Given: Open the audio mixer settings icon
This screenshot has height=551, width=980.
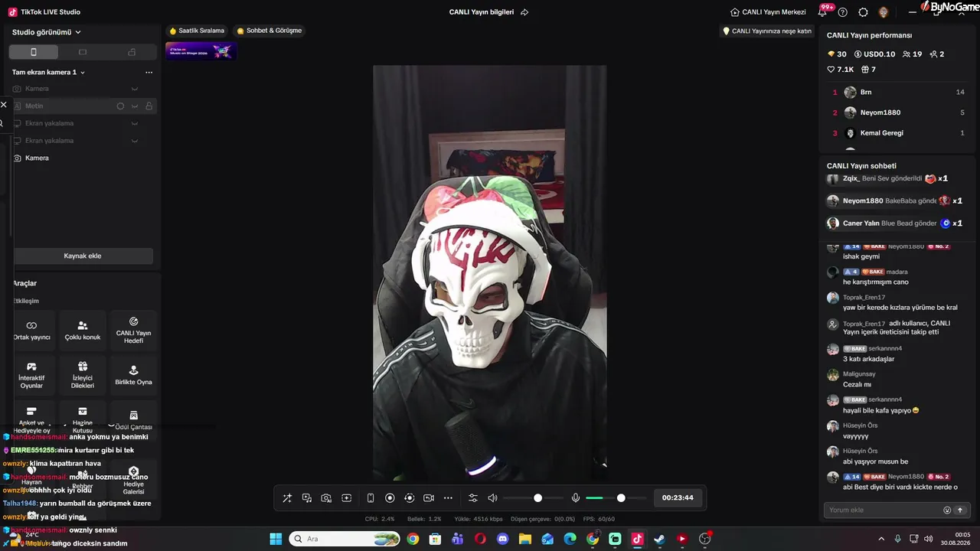Looking at the screenshot, I should click(472, 498).
